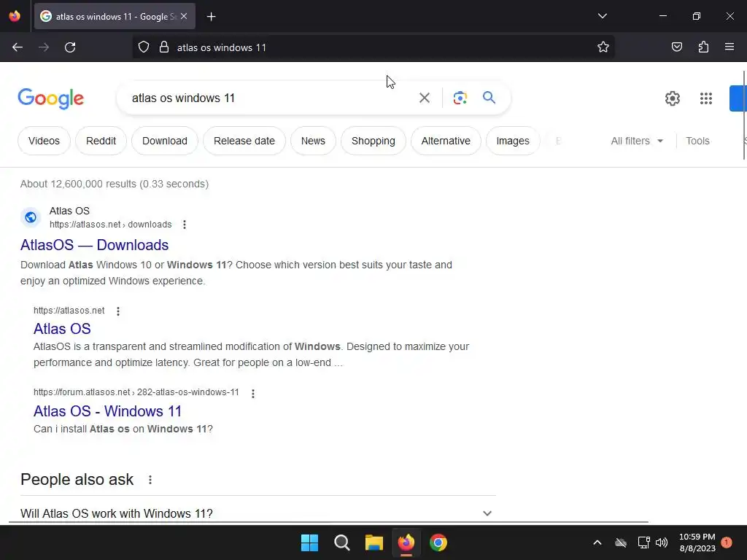747x560 pixels.
Task: Switch to Shopping results
Action: click(373, 141)
